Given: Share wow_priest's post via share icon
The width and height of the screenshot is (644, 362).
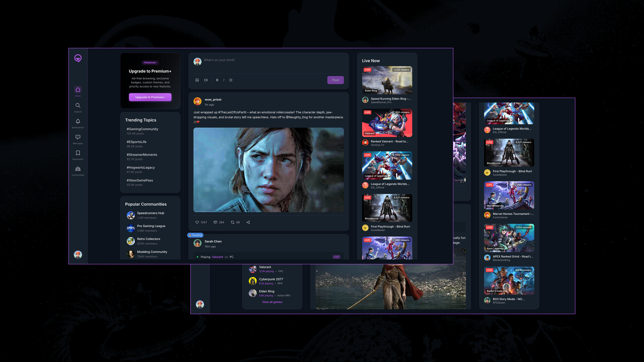Looking at the screenshot, I should (x=248, y=222).
